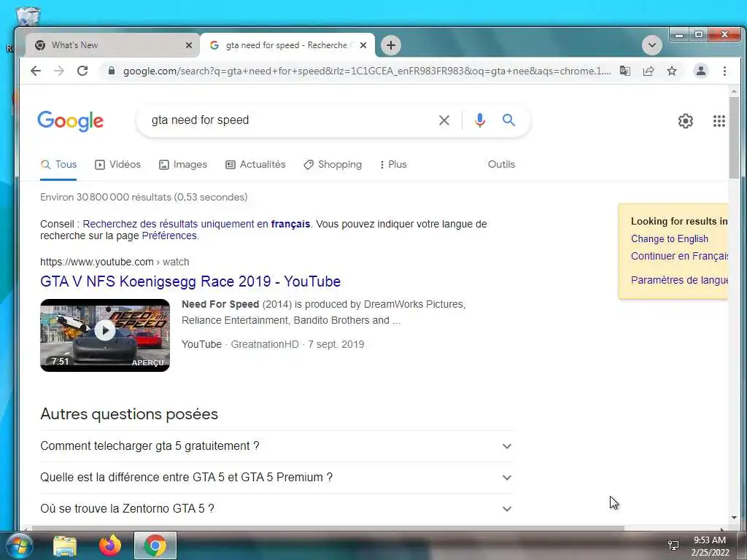Click in the Google search box
This screenshot has width=747, height=560.
290,120
